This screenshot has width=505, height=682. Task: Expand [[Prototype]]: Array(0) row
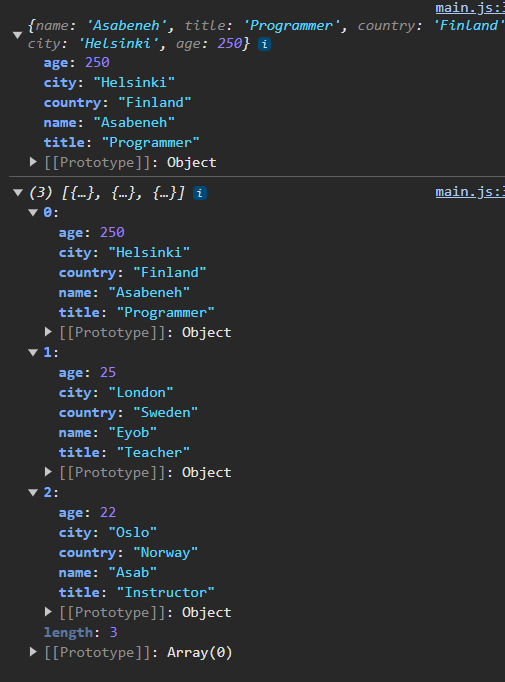click(x=33, y=652)
